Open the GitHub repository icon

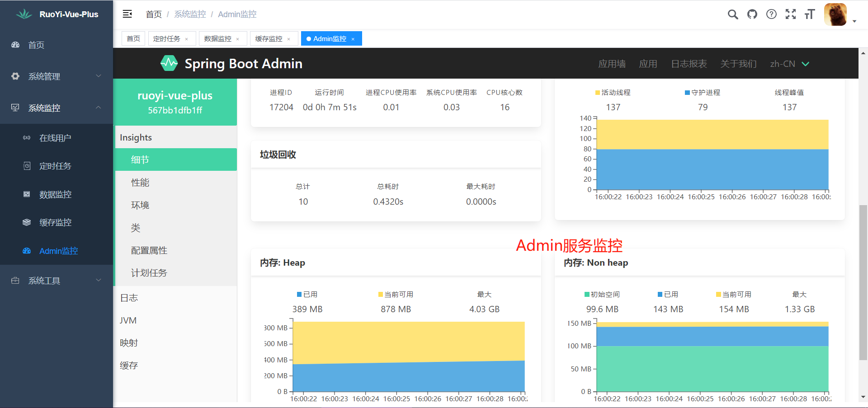[x=752, y=14]
